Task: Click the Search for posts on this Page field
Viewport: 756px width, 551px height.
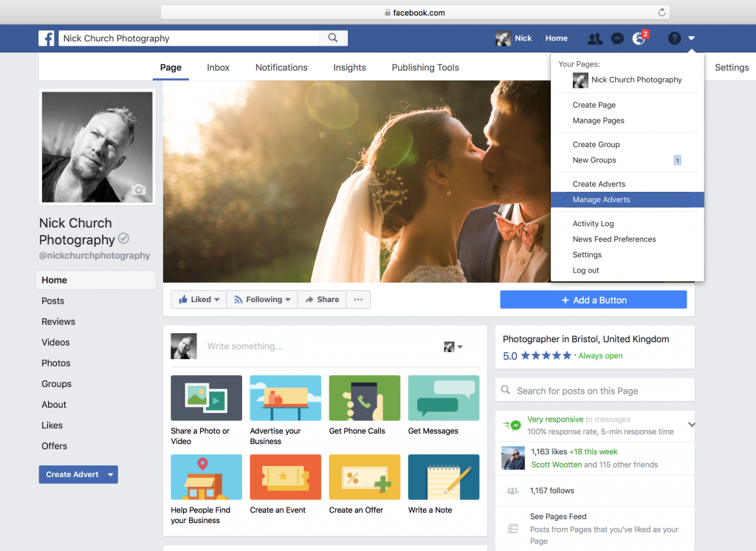Action: (x=595, y=390)
